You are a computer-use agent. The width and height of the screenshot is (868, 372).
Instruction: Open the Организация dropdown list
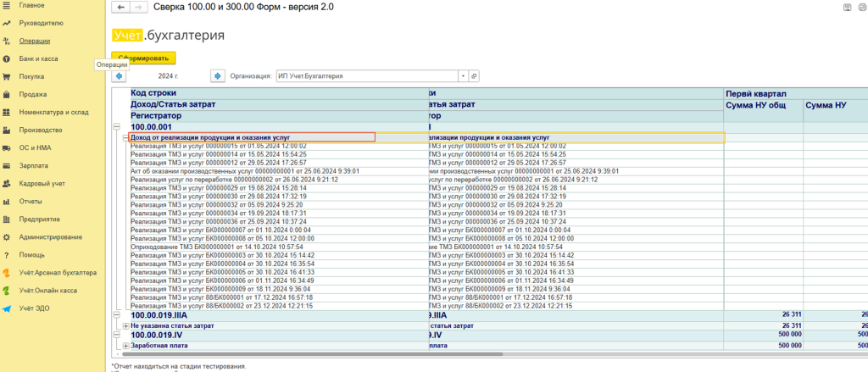[463, 76]
